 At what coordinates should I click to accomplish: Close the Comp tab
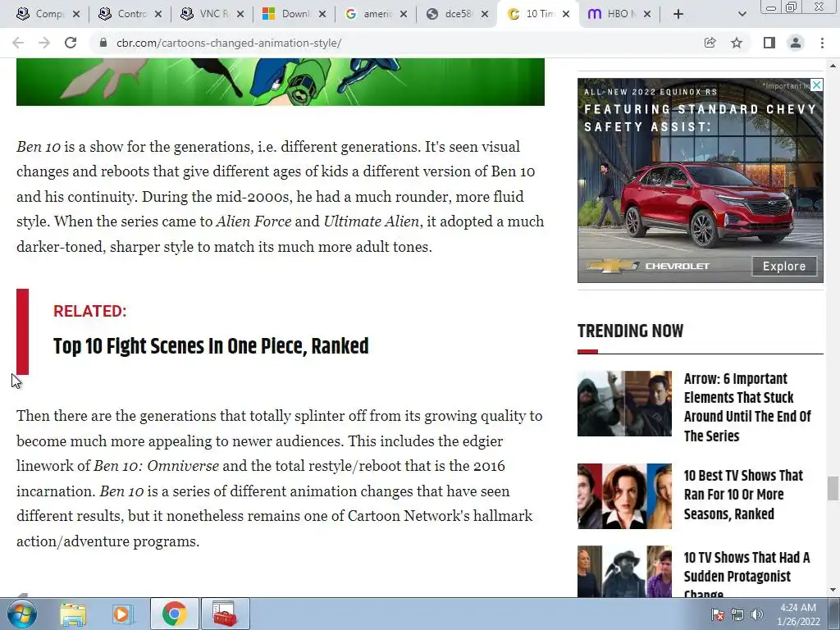(x=76, y=14)
